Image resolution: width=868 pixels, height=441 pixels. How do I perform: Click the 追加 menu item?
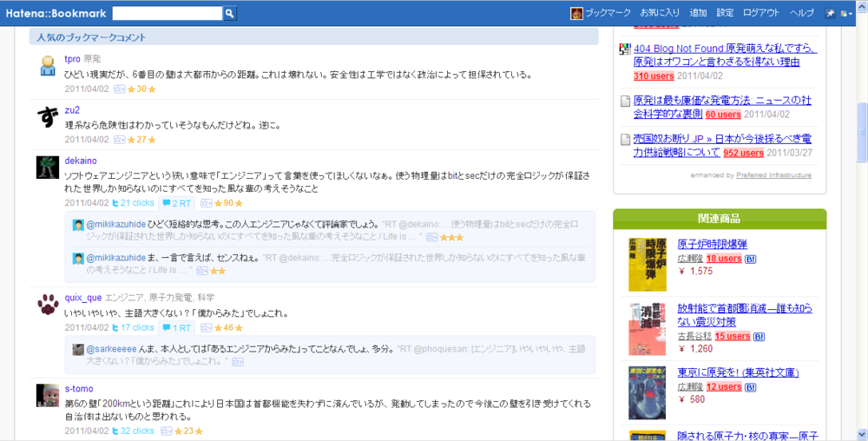(698, 13)
